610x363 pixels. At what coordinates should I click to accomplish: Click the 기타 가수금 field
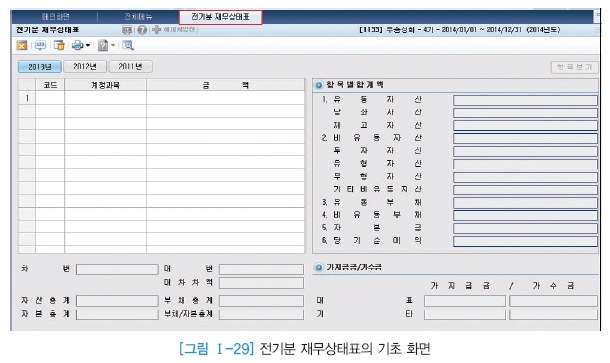coord(553,314)
